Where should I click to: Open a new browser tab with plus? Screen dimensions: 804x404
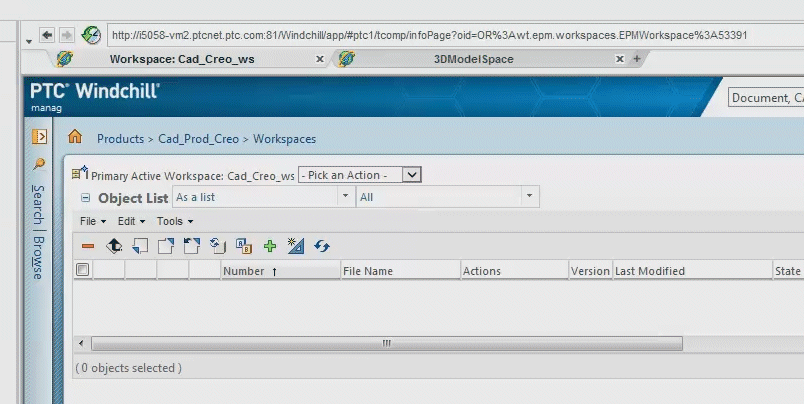tap(636, 58)
